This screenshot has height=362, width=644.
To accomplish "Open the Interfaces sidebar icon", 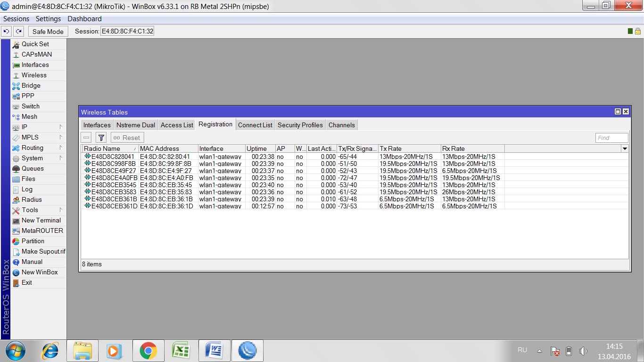I will 16,65.
